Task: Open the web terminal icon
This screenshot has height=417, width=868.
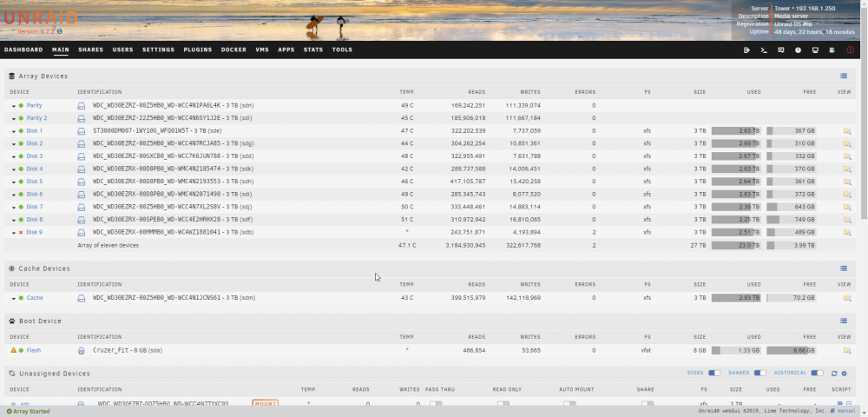Action: pos(764,50)
